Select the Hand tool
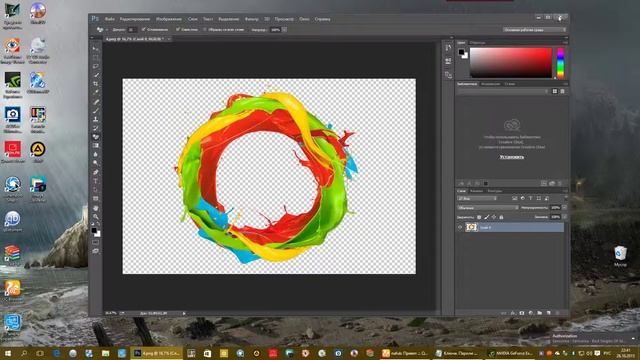The height and width of the screenshot is (360, 640). (96, 208)
